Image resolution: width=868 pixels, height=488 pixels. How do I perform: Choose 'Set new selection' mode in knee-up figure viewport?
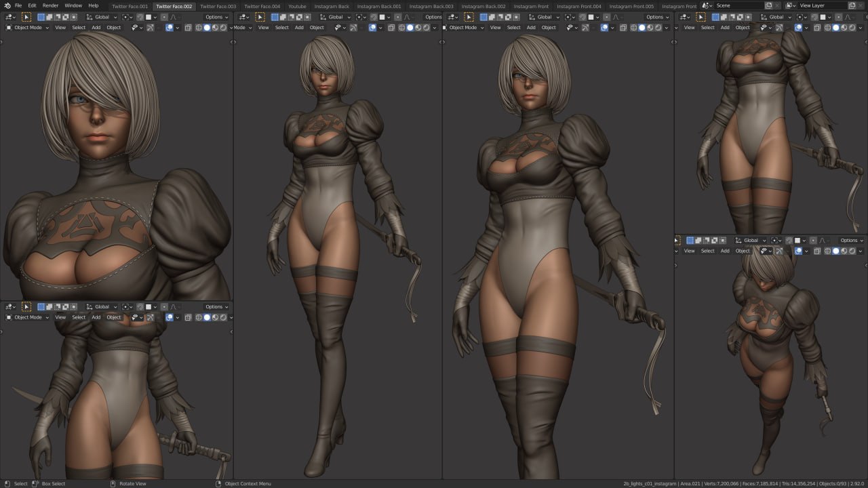pos(484,17)
